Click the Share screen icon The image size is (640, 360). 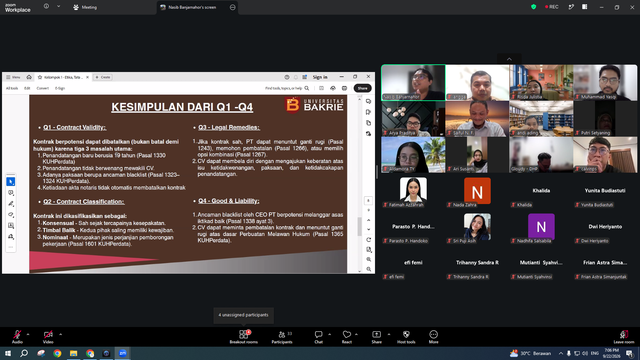coord(376,336)
